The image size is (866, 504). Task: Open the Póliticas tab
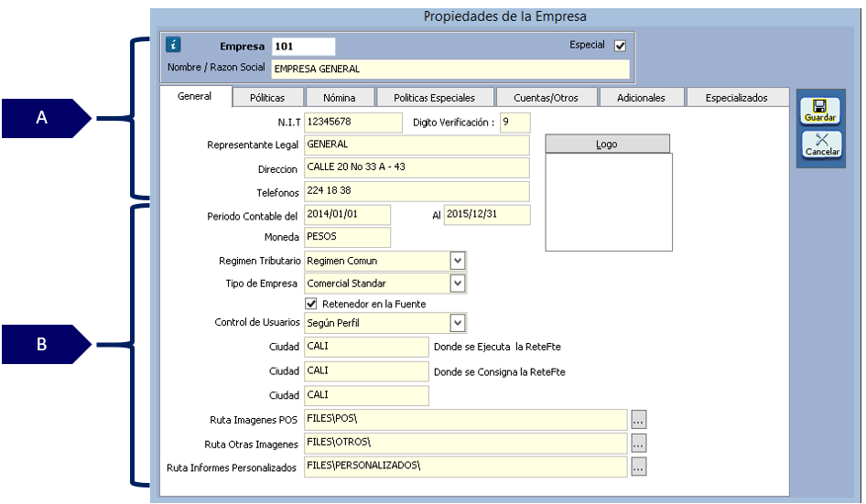(x=268, y=98)
